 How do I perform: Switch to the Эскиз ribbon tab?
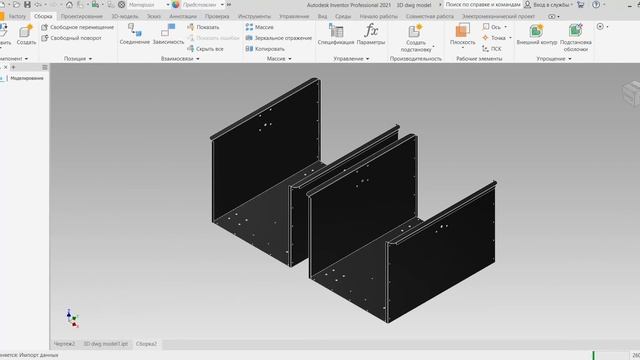[153, 16]
